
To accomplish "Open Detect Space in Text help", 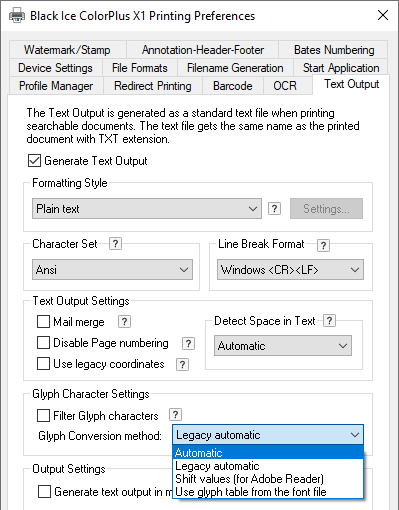I will (x=329, y=320).
